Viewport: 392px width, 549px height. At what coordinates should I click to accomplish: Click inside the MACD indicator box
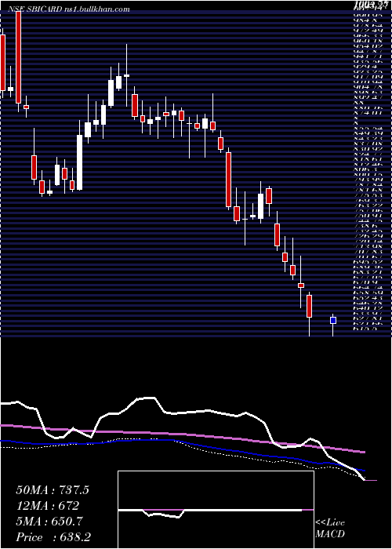(x=216, y=510)
